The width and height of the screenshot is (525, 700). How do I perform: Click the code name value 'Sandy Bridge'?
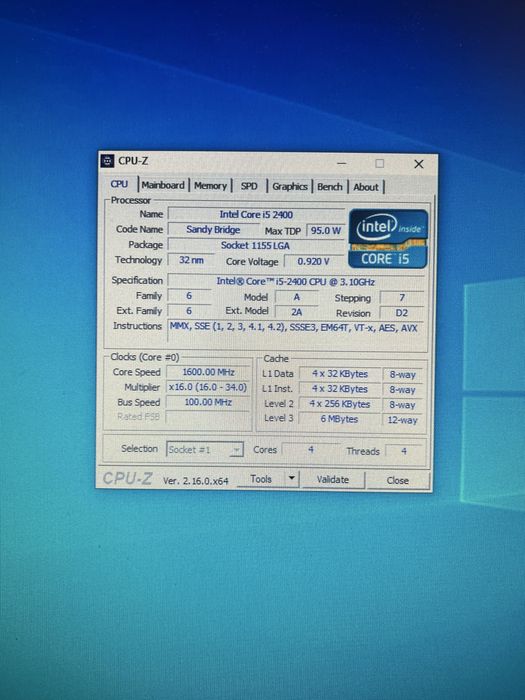(x=213, y=229)
